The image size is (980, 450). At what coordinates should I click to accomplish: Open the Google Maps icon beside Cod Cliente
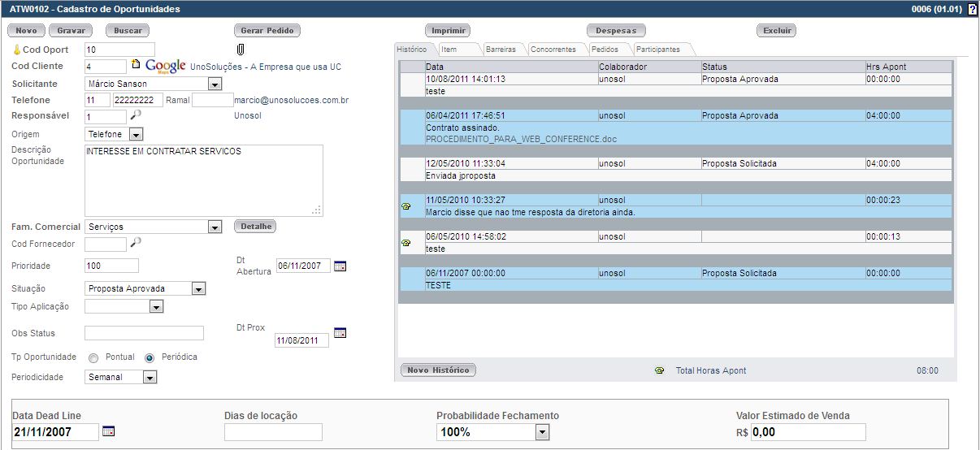pos(166,66)
